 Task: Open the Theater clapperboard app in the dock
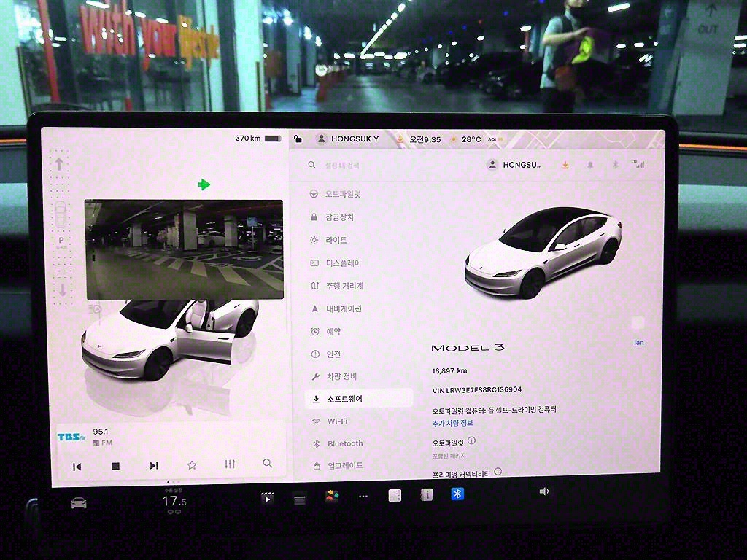(267, 498)
